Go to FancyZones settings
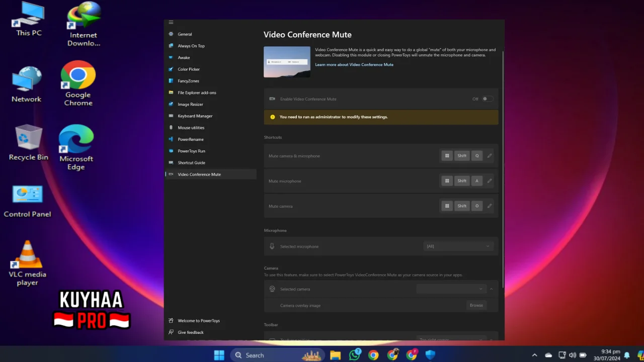Viewport: 644px width, 362px height. click(x=211, y=81)
